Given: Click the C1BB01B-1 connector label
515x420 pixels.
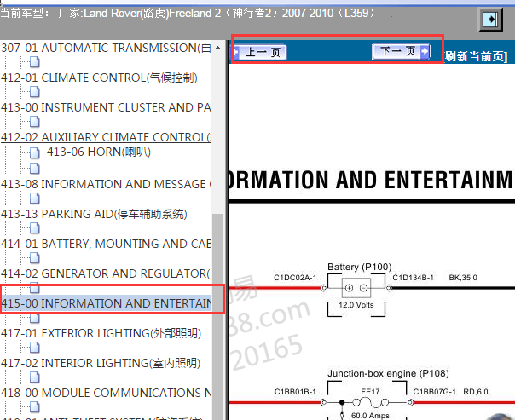Looking at the screenshot, I should pos(295,392).
